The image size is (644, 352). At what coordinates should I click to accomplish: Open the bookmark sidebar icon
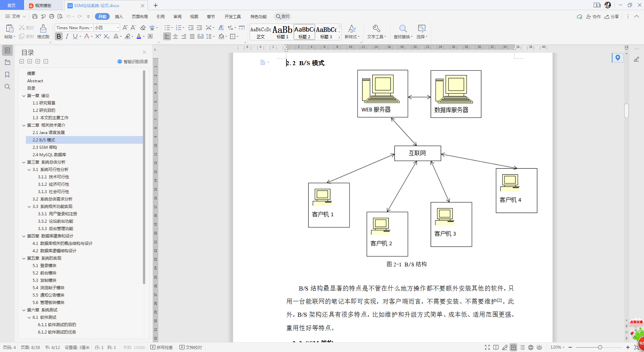[x=7, y=75]
